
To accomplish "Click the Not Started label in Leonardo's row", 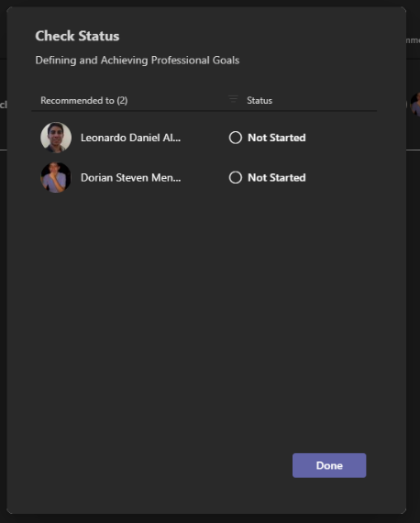I will tap(277, 138).
